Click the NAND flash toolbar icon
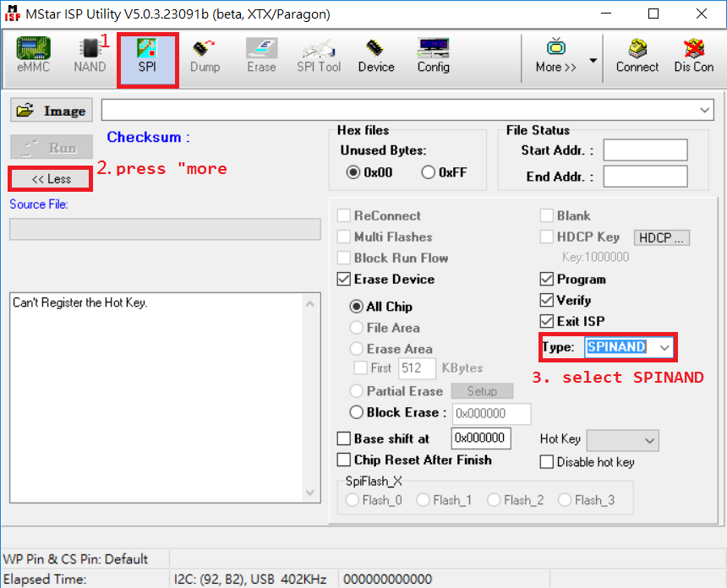This screenshot has width=727, height=588. tap(90, 56)
